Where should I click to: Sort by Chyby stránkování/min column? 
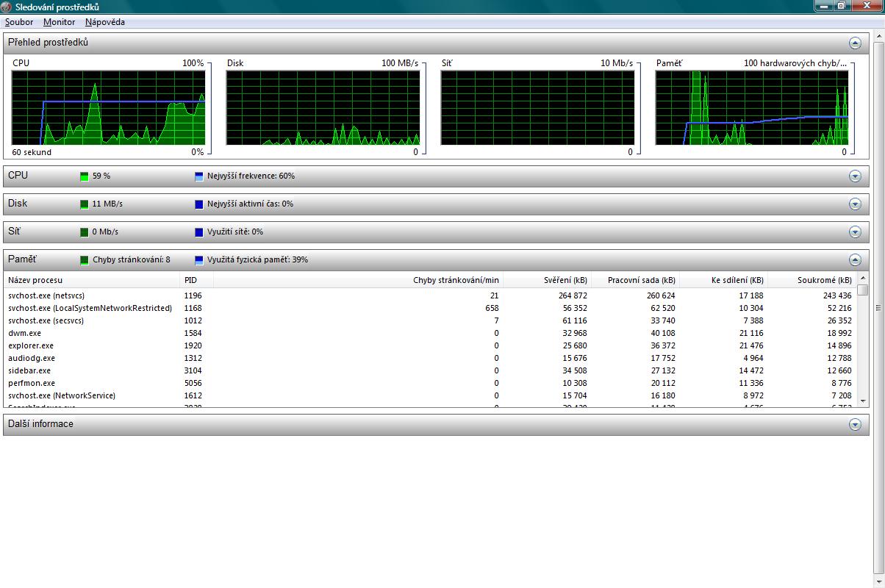pyautogui.click(x=358, y=280)
